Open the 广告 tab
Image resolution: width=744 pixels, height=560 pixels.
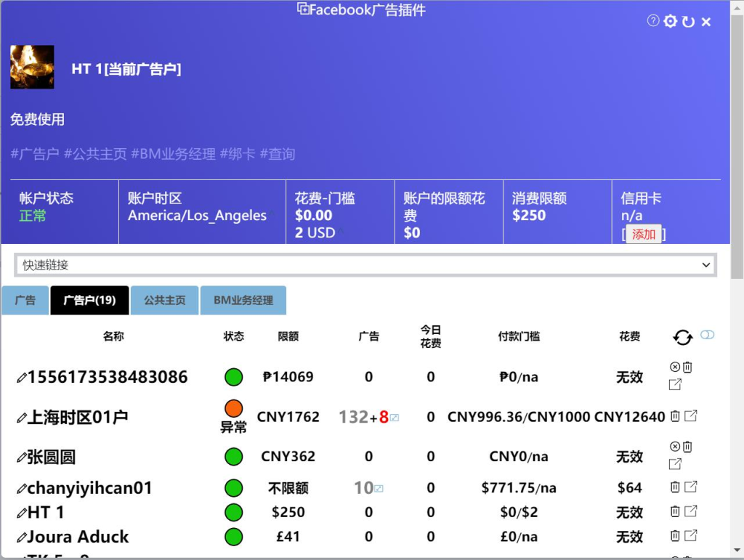25,300
